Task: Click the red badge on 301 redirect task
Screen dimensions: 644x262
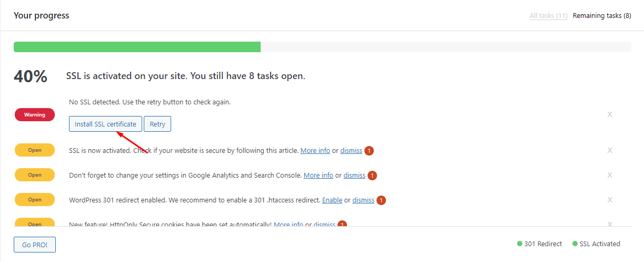Action: pos(381,200)
